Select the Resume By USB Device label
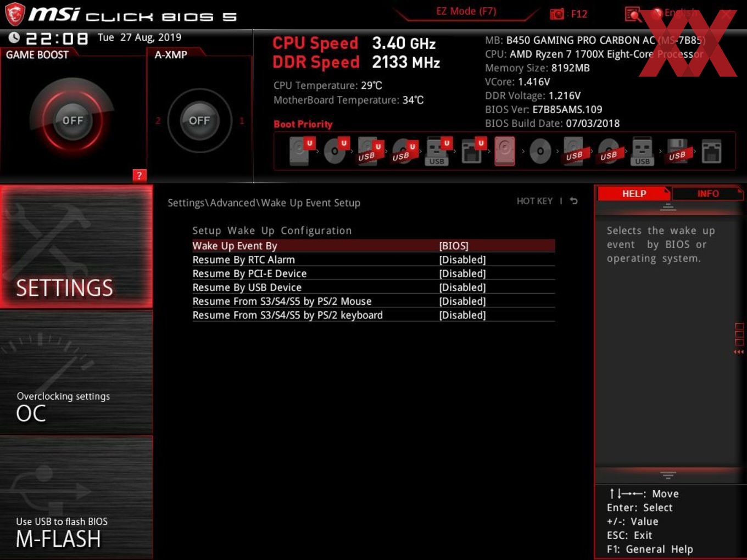This screenshot has width=747, height=560. coord(247,287)
